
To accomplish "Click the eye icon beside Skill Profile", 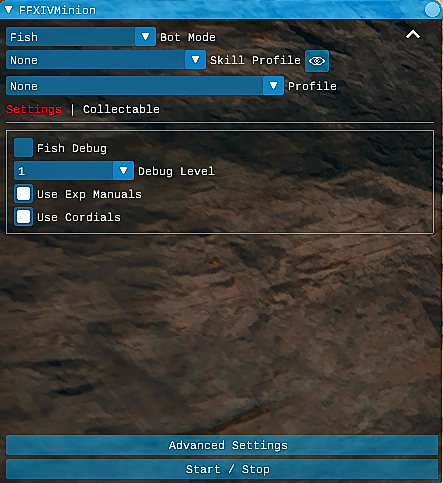I will pos(317,61).
